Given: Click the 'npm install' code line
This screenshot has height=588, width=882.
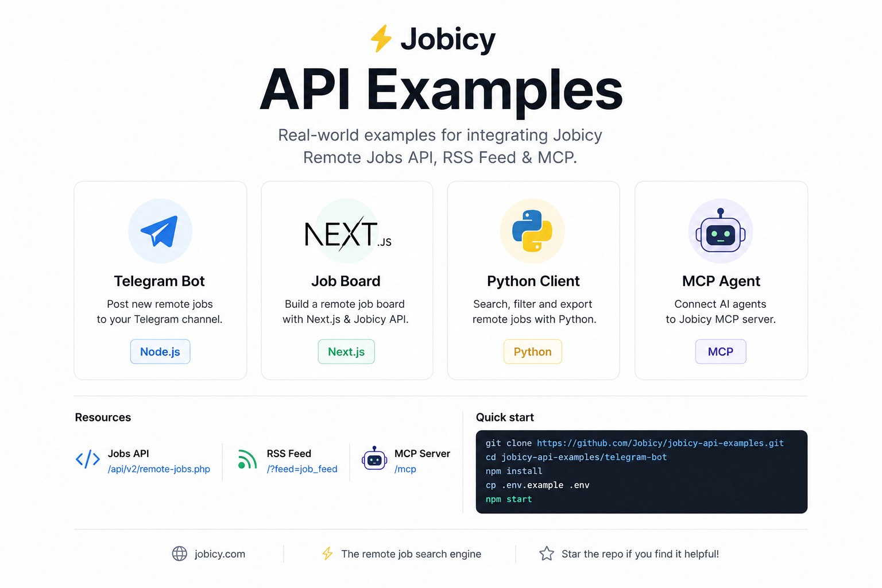Looking at the screenshot, I should (x=514, y=471).
